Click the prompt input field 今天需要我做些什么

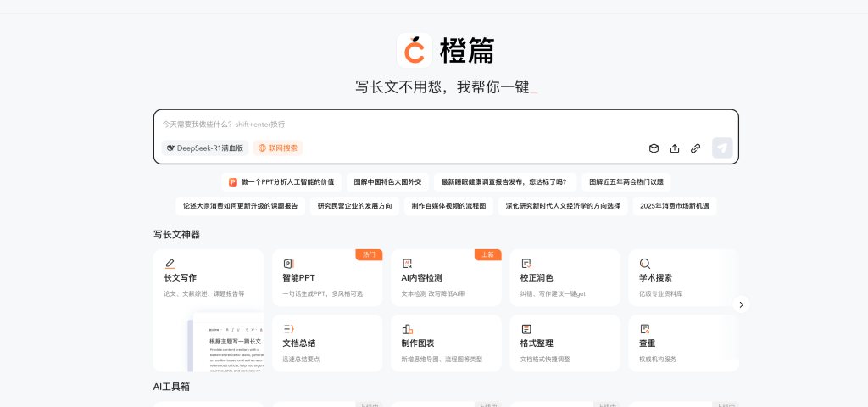click(x=446, y=125)
